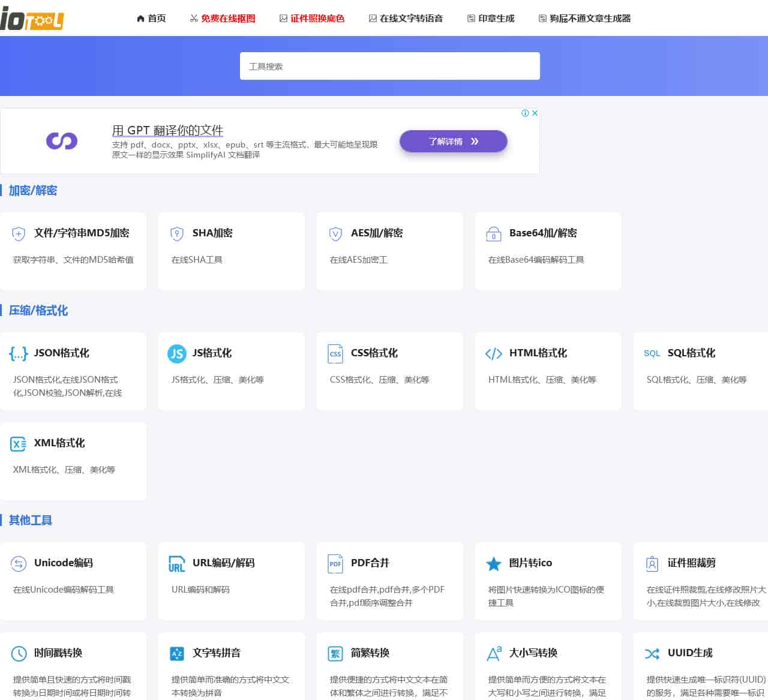This screenshot has height=700, width=768.
Task: Click the ad info icon
Action: tap(525, 113)
